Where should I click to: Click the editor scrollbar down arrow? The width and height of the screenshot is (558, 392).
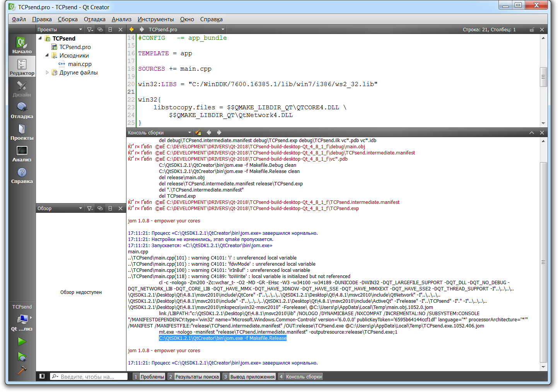tap(543, 123)
